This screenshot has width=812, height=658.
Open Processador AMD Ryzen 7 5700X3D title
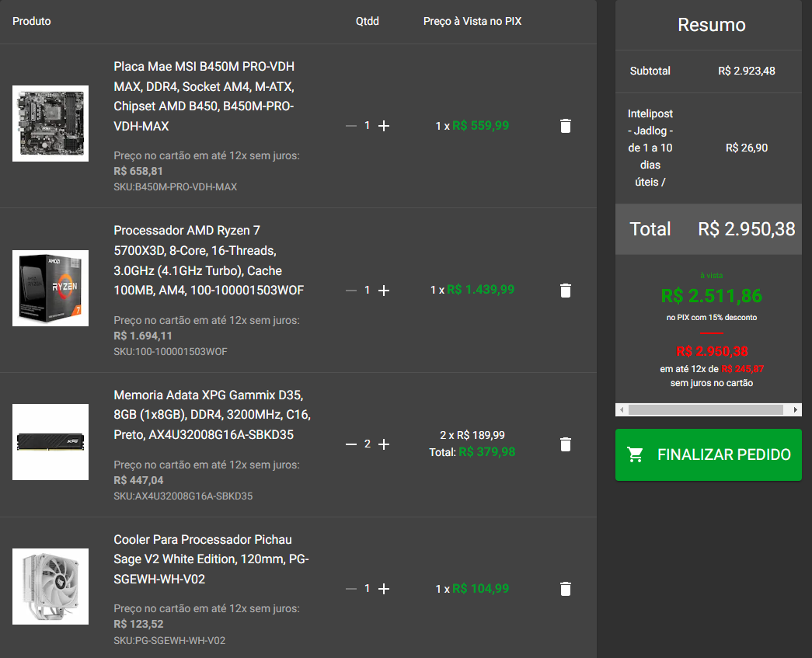tap(209, 260)
